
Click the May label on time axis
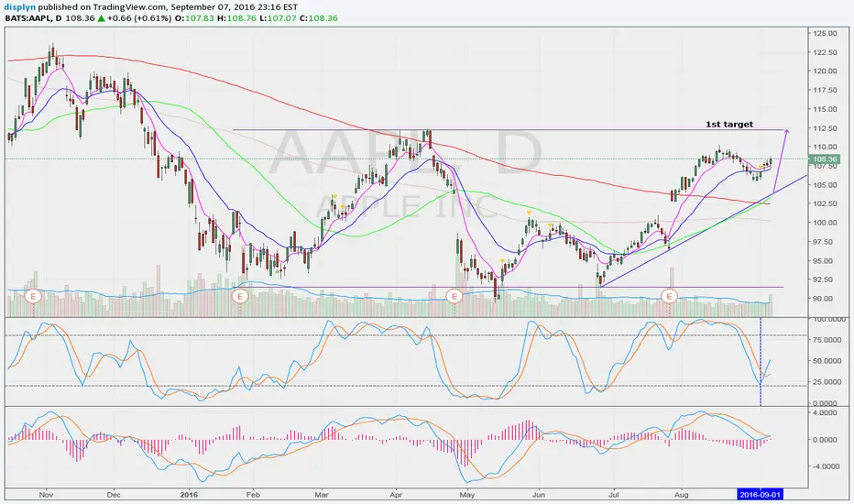tap(467, 495)
